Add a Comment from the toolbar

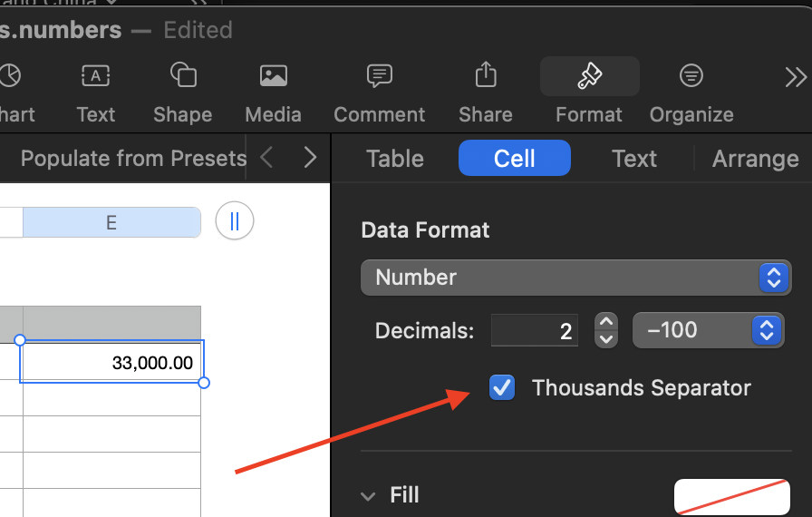click(x=379, y=77)
